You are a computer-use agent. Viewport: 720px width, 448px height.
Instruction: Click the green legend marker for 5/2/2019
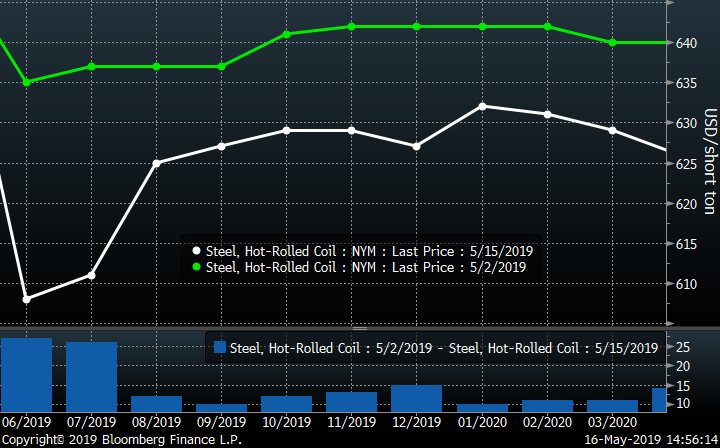(x=197, y=267)
